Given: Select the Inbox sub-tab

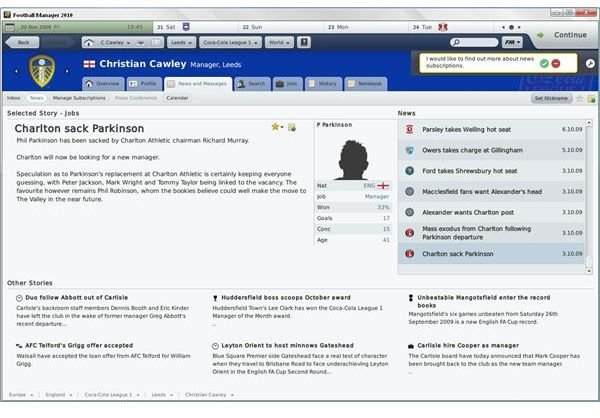Looking at the screenshot, I should [13, 98].
